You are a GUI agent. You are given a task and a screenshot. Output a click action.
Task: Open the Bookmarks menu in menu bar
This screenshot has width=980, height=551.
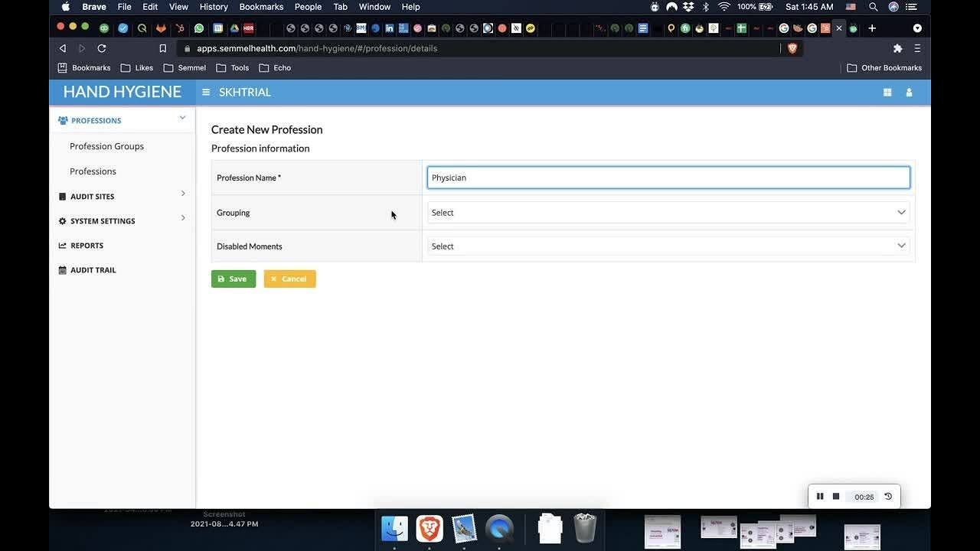point(261,7)
